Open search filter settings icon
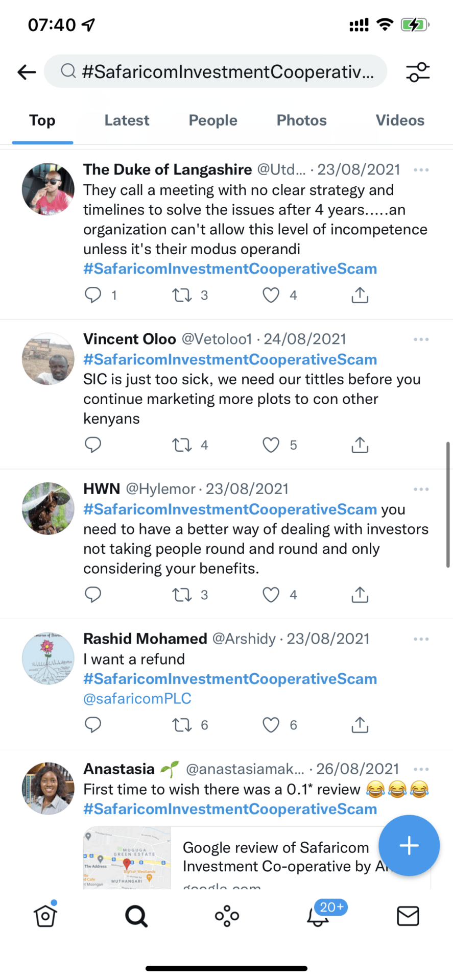This screenshot has height=980, width=453. (x=418, y=72)
